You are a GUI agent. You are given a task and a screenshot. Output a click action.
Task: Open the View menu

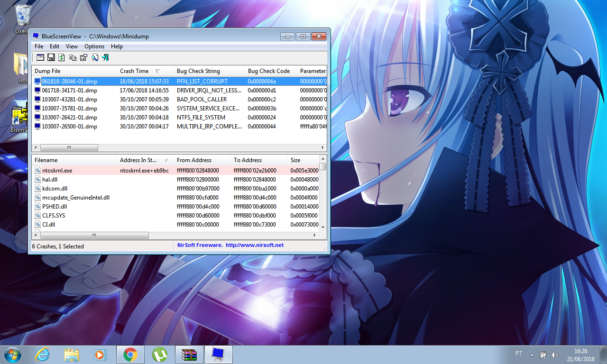click(72, 46)
